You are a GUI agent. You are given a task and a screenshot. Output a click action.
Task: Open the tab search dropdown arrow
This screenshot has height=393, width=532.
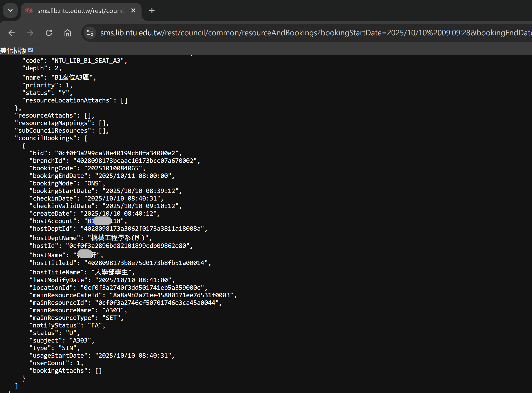(x=10, y=11)
